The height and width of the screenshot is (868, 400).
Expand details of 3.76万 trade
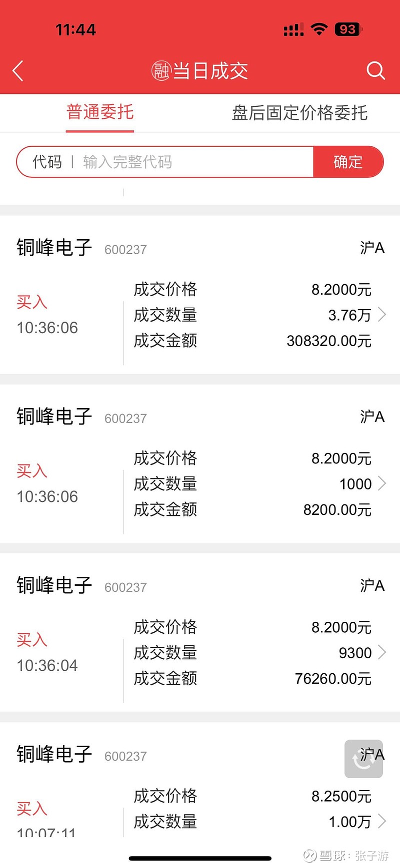(x=382, y=315)
